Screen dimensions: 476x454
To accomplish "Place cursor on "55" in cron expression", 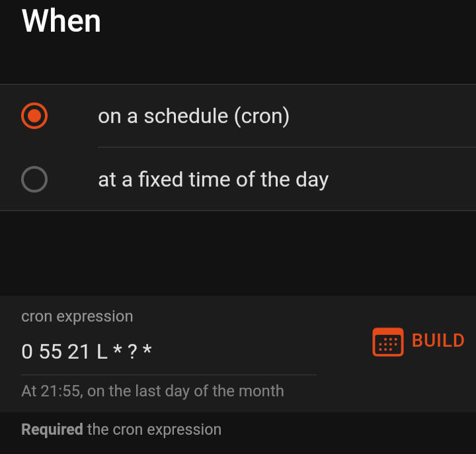I will pos(50,351).
